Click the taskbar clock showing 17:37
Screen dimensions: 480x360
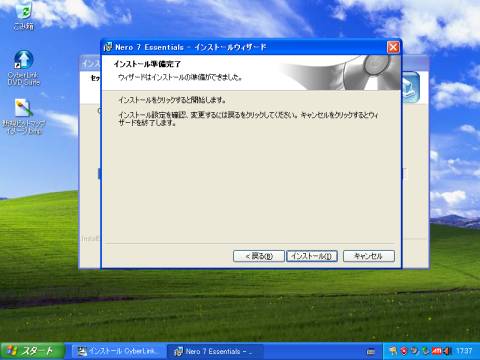(464, 351)
